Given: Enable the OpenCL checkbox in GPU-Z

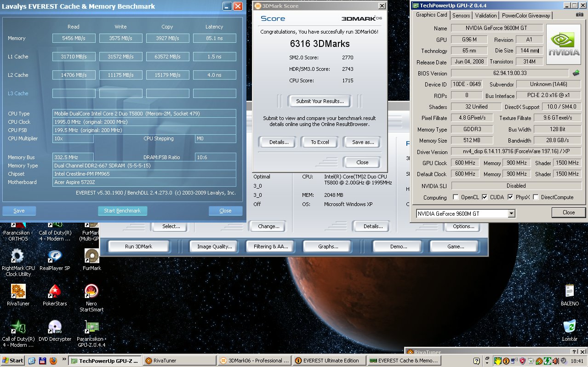Looking at the screenshot, I should [x=456, y=197].
